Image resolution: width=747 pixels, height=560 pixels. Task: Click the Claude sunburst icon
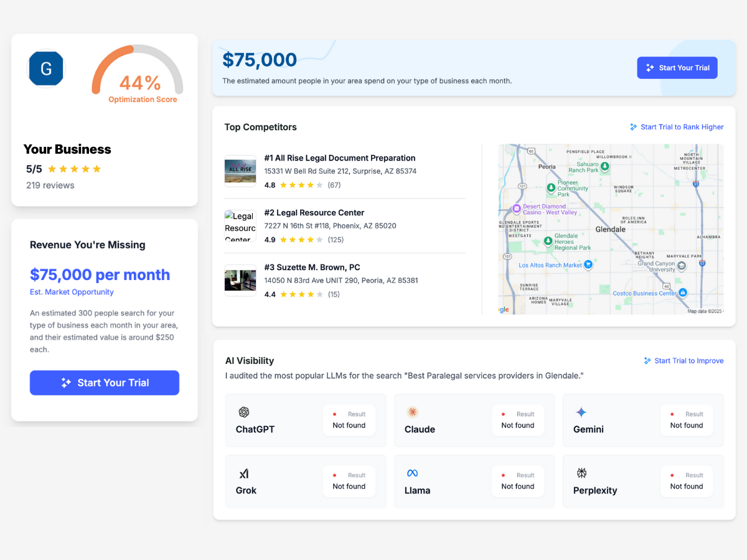pyautogui.click(x=413, y=413)
